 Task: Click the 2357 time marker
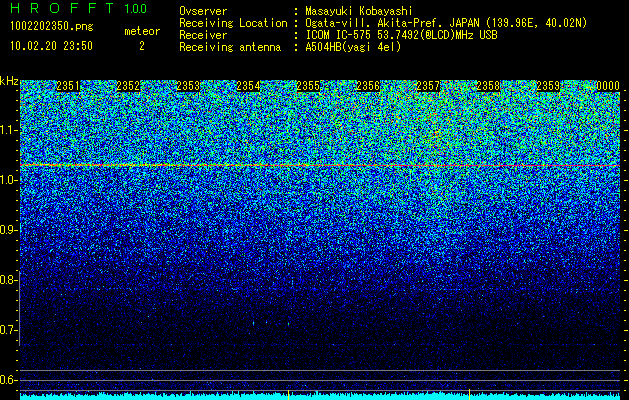[x=428, y=86]
